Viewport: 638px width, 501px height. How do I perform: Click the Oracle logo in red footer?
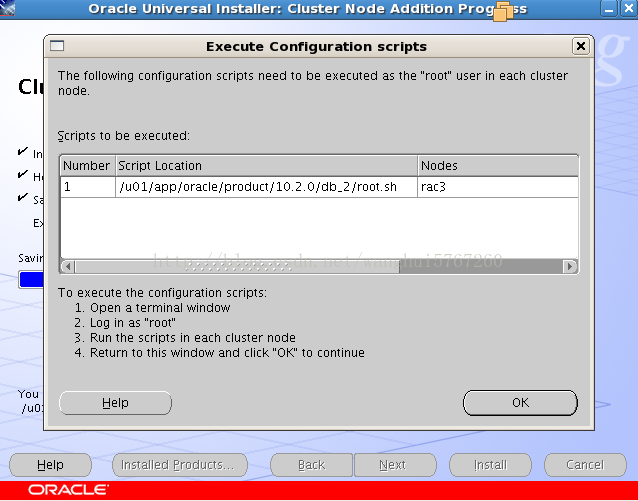coord(68,490)
